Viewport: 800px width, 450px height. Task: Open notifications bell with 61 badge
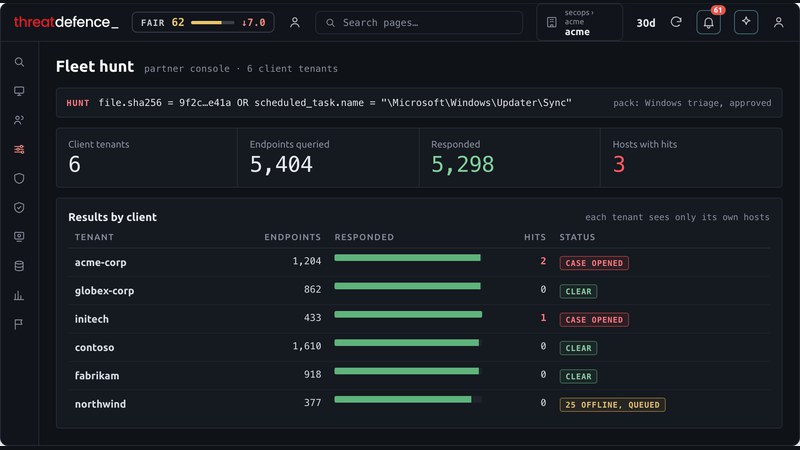709,22
